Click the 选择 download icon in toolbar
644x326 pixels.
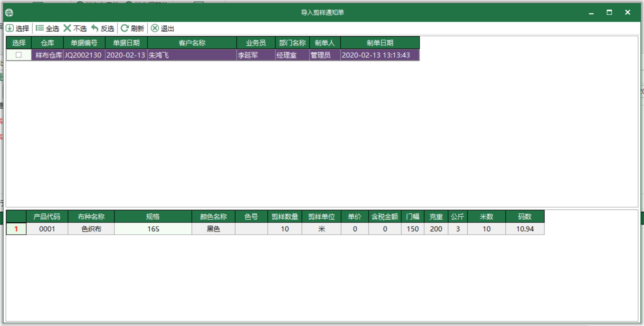[x=10, y=28]
